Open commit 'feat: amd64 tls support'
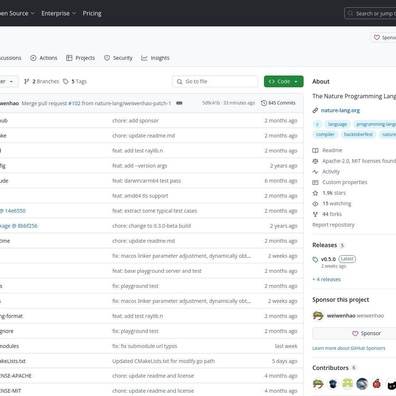Viewport: 396px width, 396px height. (140, 196)
